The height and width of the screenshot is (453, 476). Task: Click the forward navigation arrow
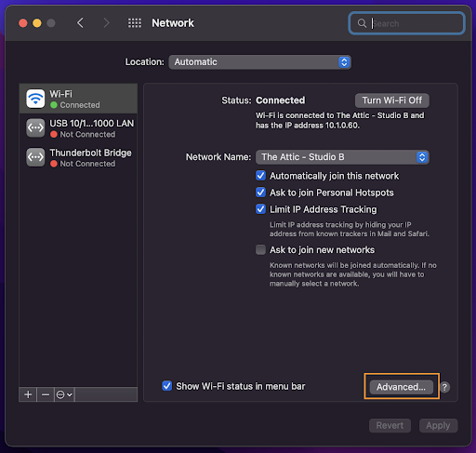click(106, 23)
